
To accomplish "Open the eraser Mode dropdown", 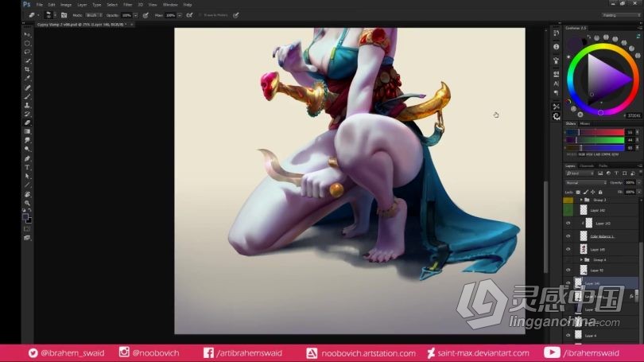I will (94, 15).
